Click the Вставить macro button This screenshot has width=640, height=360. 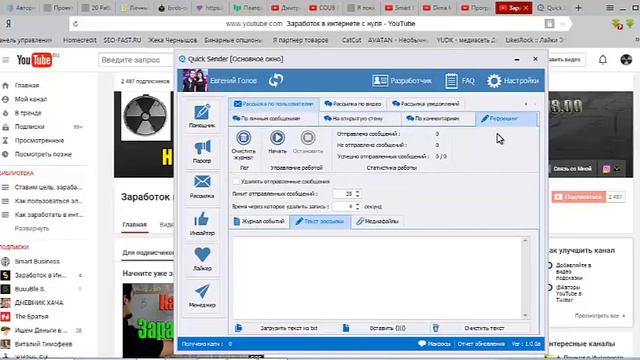(387, 328)
